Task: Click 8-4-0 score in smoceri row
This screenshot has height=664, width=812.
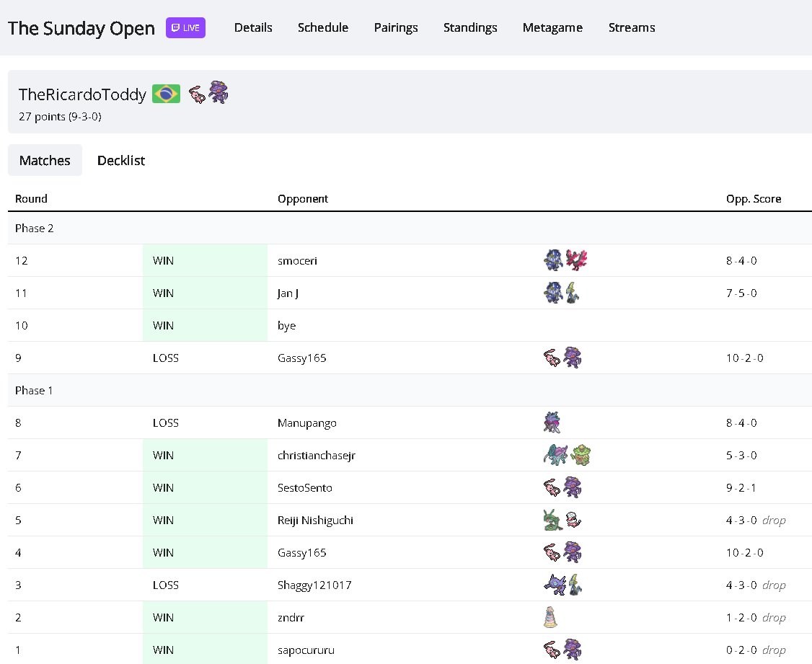Action: pos(741,261)
